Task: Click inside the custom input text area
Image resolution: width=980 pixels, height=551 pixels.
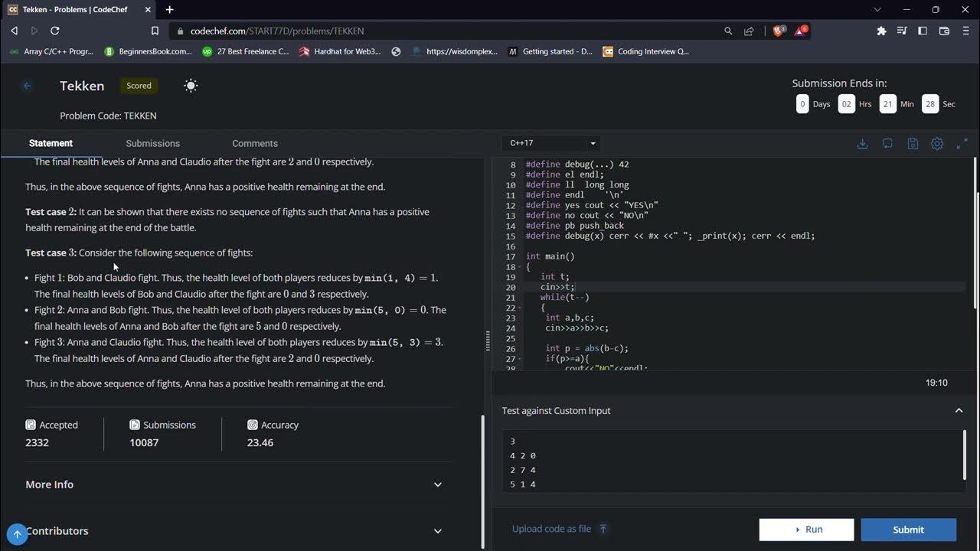Action: [x=733, y=462]
